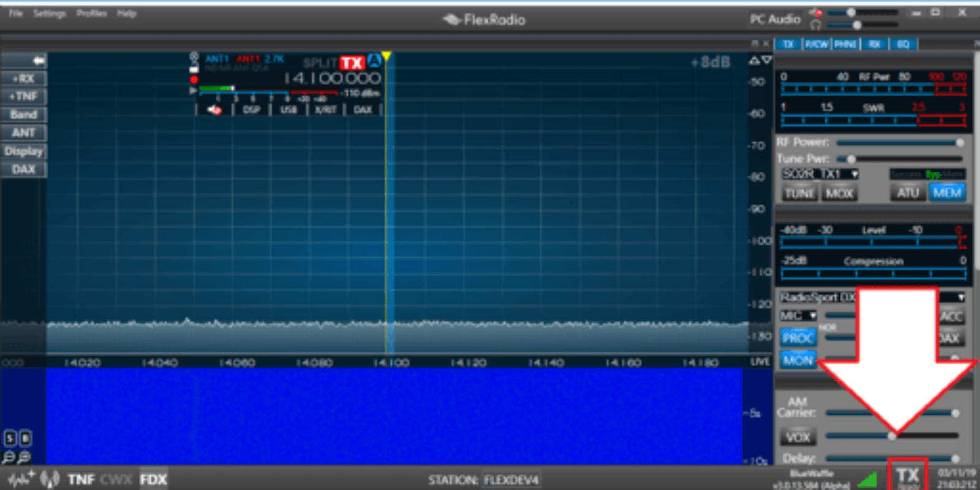Expand the RadioSport DX mic profile dropdown
The image size is (980, 490).
pyautogui.click(x=960, y=298)
